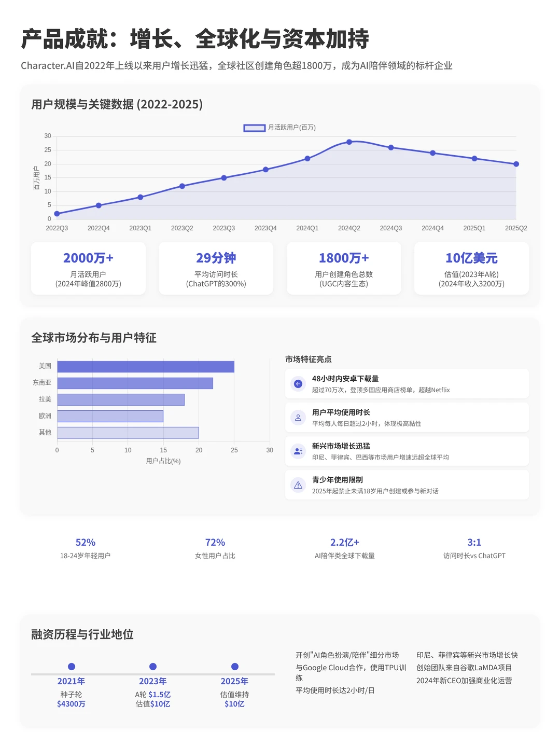This screenshot has width=560, height=747.
Task: Click the section heading 融资历程与行业地位
Action: pyautogui.click(x=82, y=634)
